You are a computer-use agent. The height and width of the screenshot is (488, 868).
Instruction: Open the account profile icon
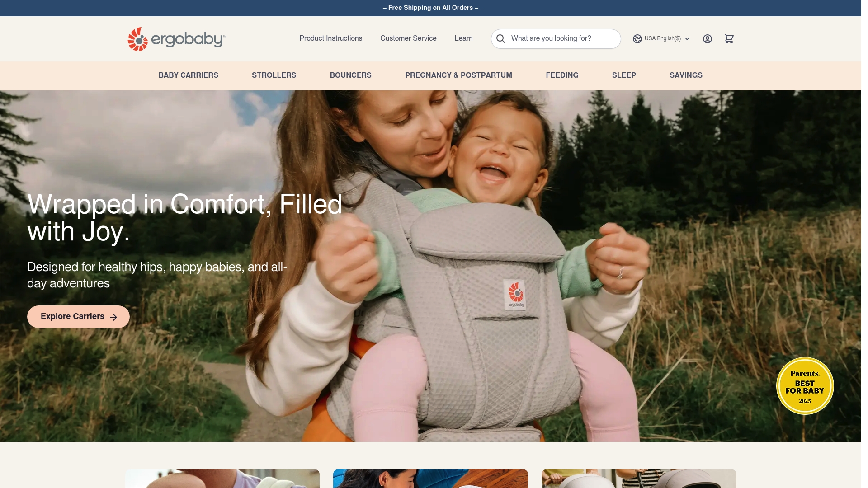click(708, 39)
